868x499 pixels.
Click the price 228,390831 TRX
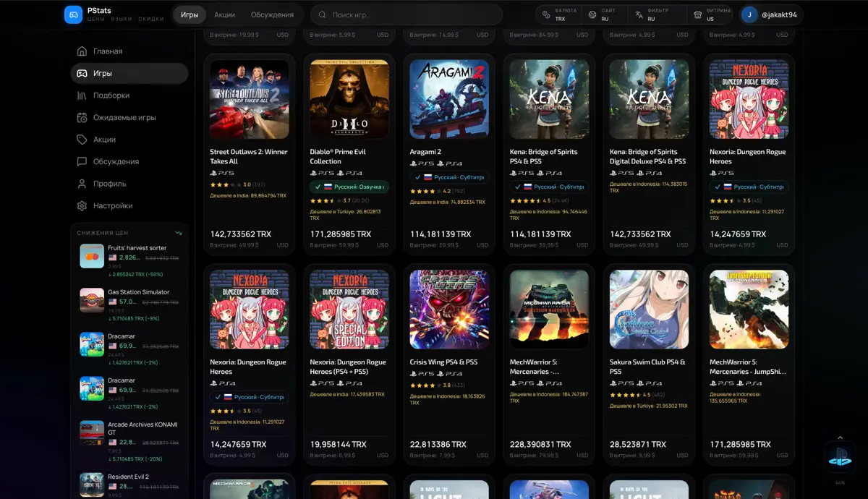tap(540, 445)
